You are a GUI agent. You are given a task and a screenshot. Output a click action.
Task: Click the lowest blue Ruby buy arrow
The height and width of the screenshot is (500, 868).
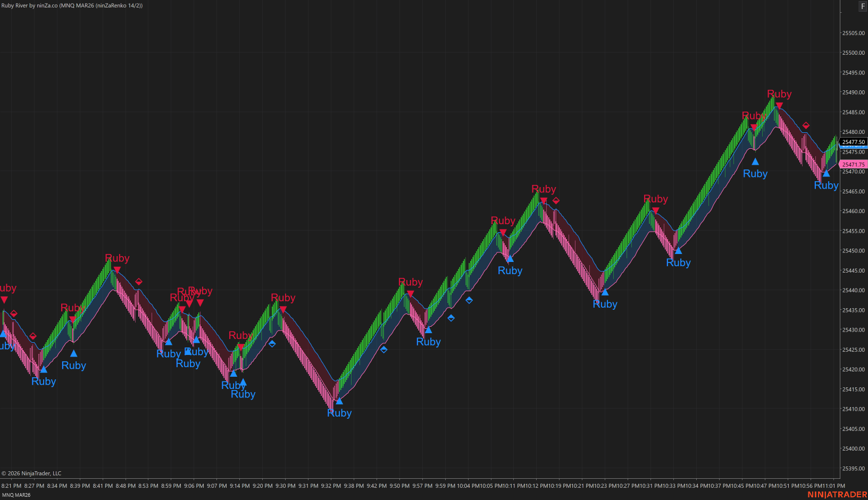(339, 401)
